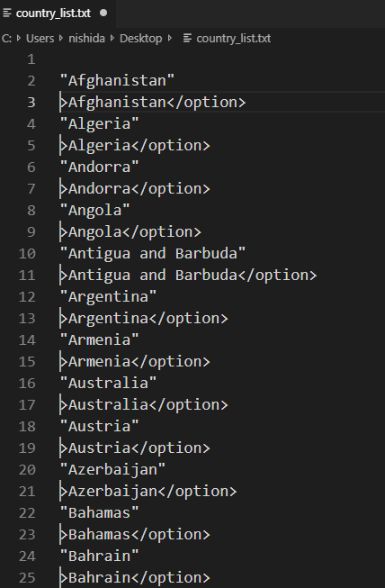Open the Desktop breadcrumb segment
Screen dimensions: 385x588
(x=141, y=38)
